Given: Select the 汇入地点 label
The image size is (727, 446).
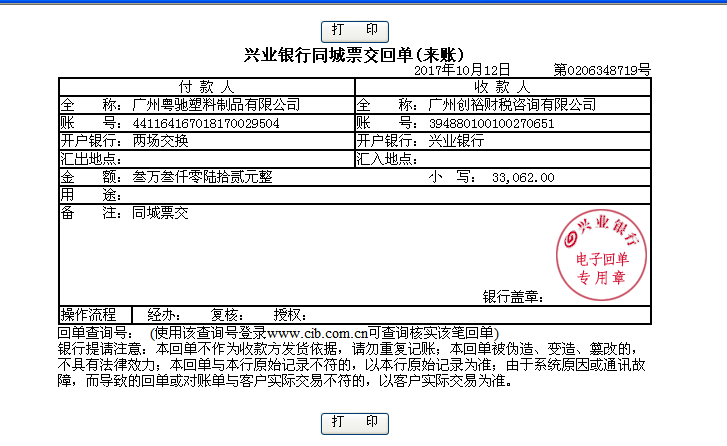Looking at the screenshot, I should (x=387, y=159).
